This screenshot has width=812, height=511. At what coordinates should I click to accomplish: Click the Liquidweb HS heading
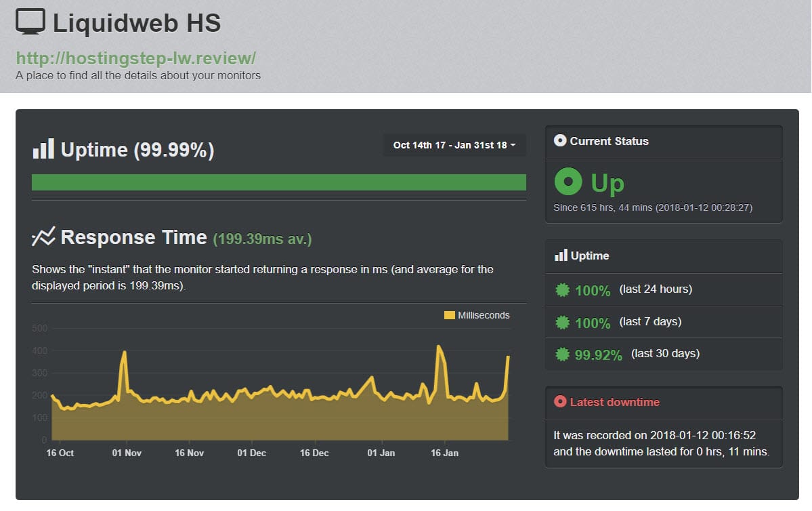(137, 23)
